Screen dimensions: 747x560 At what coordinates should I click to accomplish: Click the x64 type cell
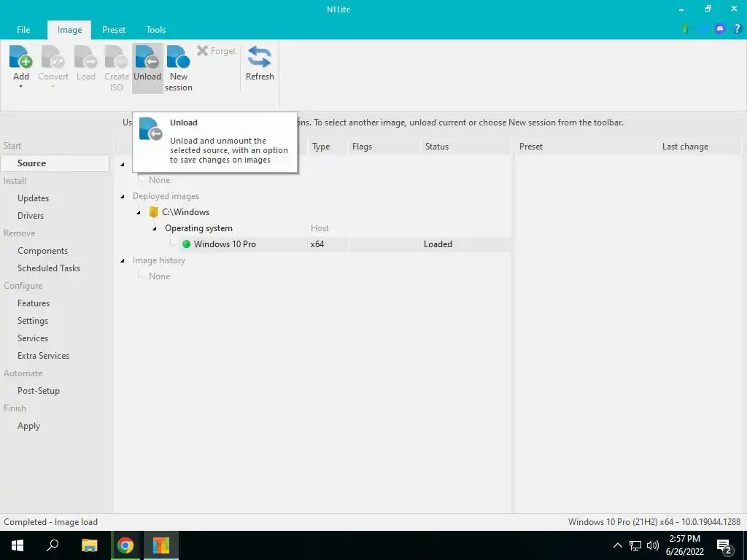317,244
